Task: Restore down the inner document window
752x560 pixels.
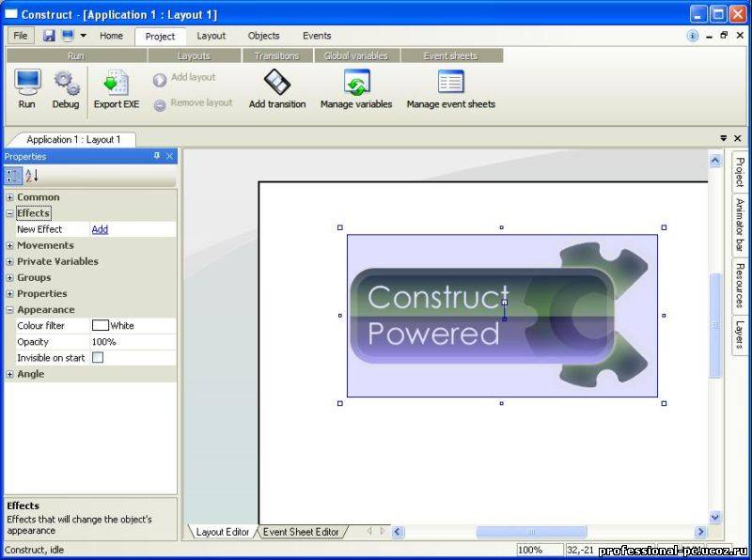Action: (724, 35)
